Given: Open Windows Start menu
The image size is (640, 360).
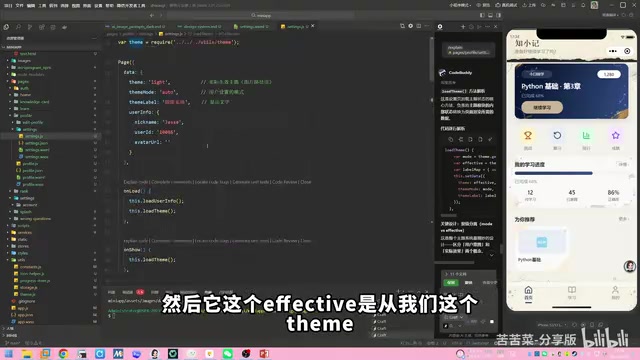Looking at the screenshot, I should (x=9, y=354).
